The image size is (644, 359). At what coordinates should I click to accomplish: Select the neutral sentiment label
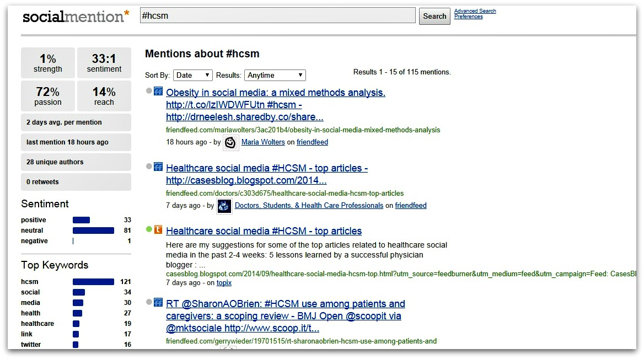coord(32,231)
